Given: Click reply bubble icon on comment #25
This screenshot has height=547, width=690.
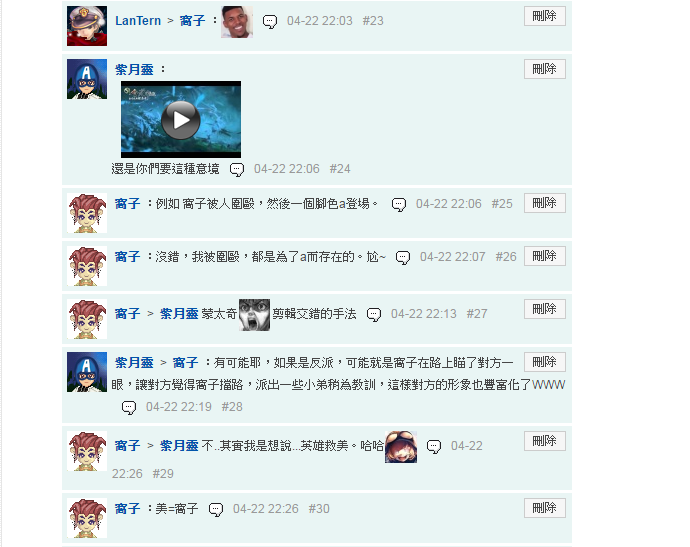Looking at the screenshot, I should [399, 205].
